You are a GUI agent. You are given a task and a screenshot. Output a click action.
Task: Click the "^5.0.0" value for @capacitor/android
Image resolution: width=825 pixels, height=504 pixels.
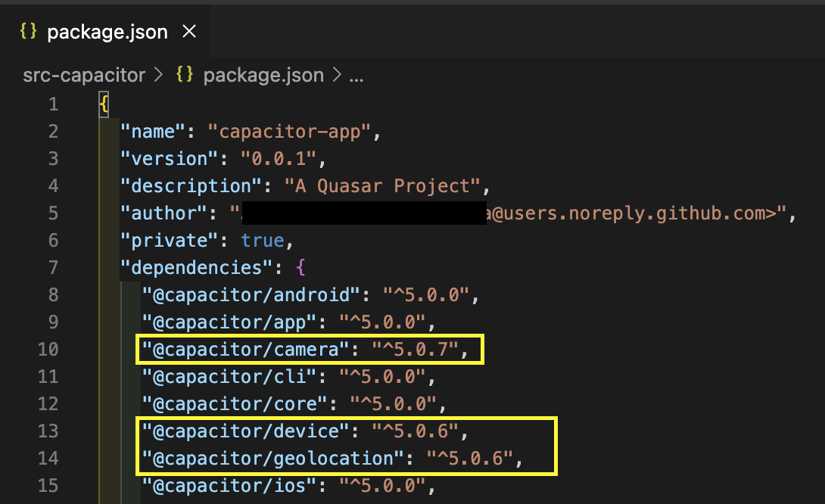click(x=425, y=295)
